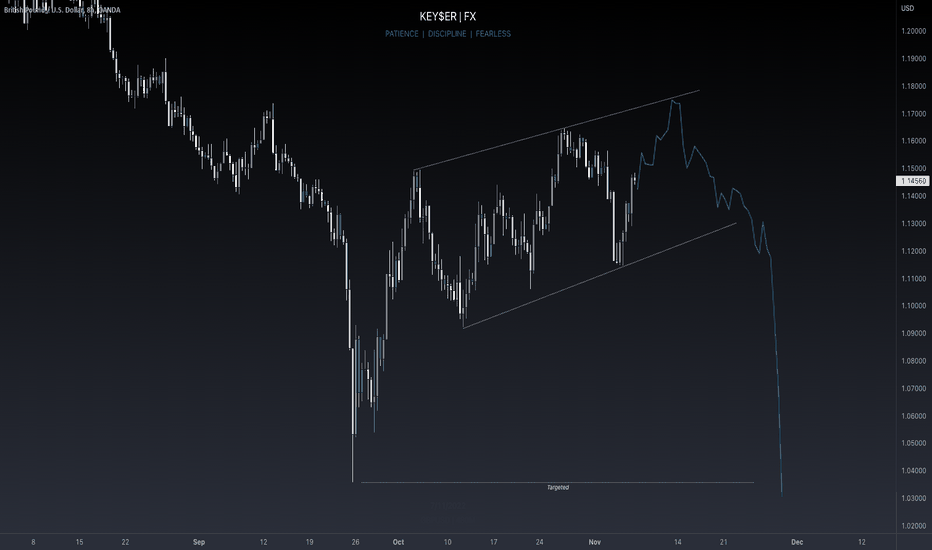Viewport: 932px width, 550px height.
Task: Click the 1.05000 price axis label
Action: pyautogui.click(x=914, y=443)
